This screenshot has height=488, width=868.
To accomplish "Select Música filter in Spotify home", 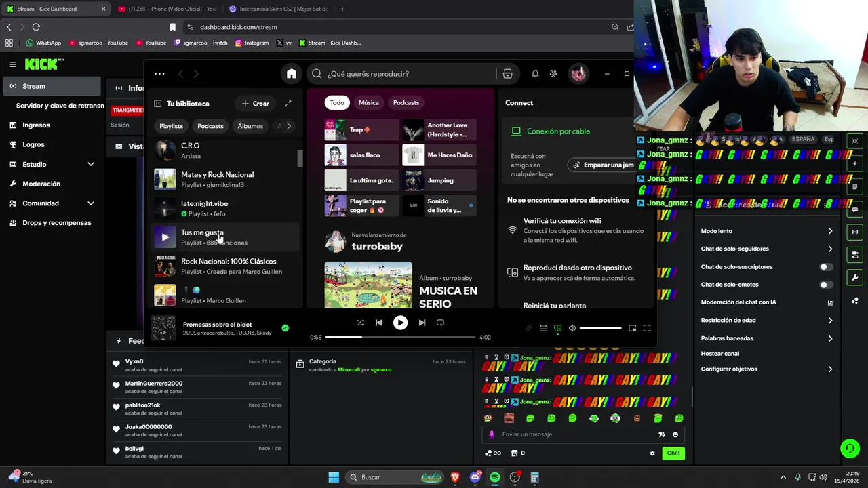I will [x=368, y=102].
